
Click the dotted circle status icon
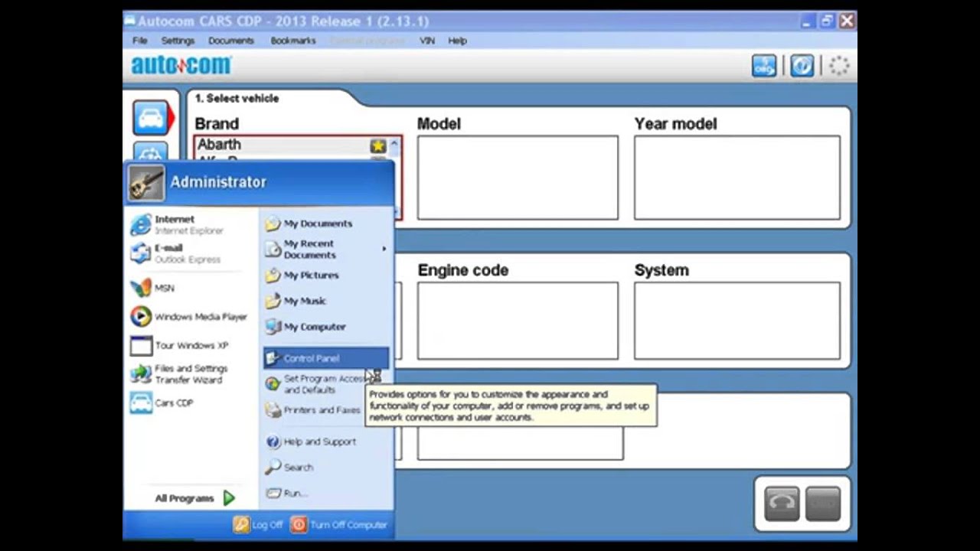click(x=839, y=67)
